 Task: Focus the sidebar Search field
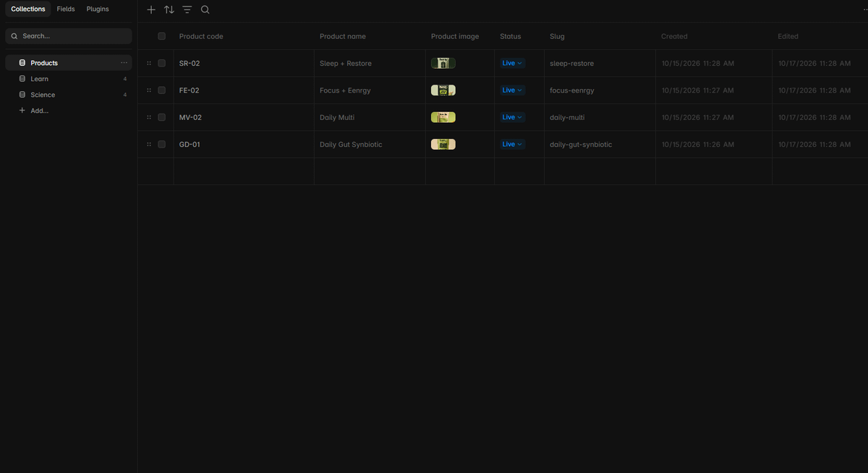tap(69, 36)
